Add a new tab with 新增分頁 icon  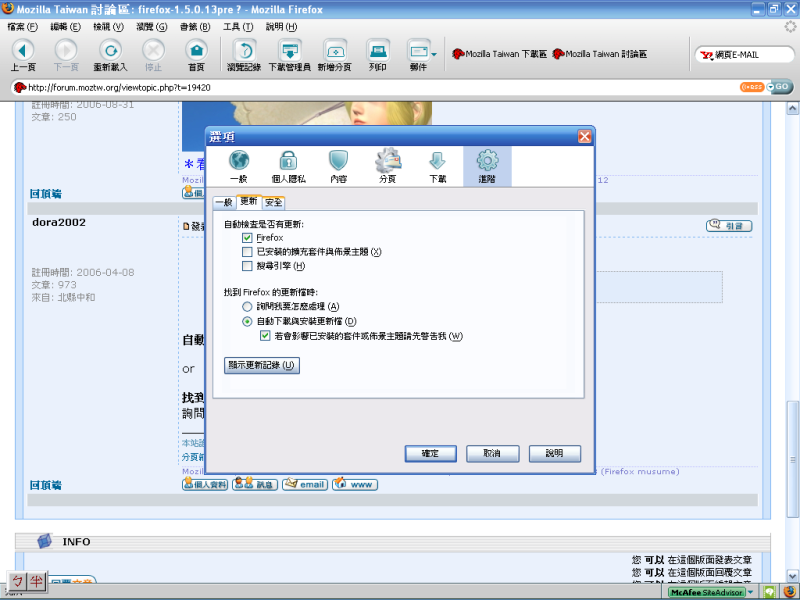335,55
